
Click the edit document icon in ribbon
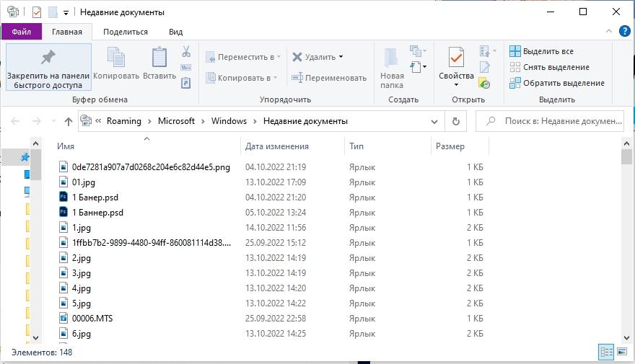click(484, 67)
